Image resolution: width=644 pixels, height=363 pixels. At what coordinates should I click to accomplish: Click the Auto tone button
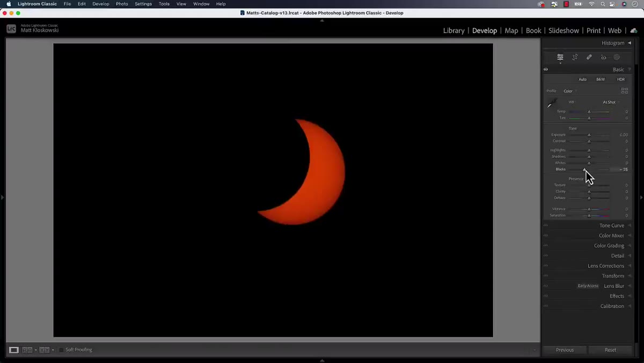[582, 79]
